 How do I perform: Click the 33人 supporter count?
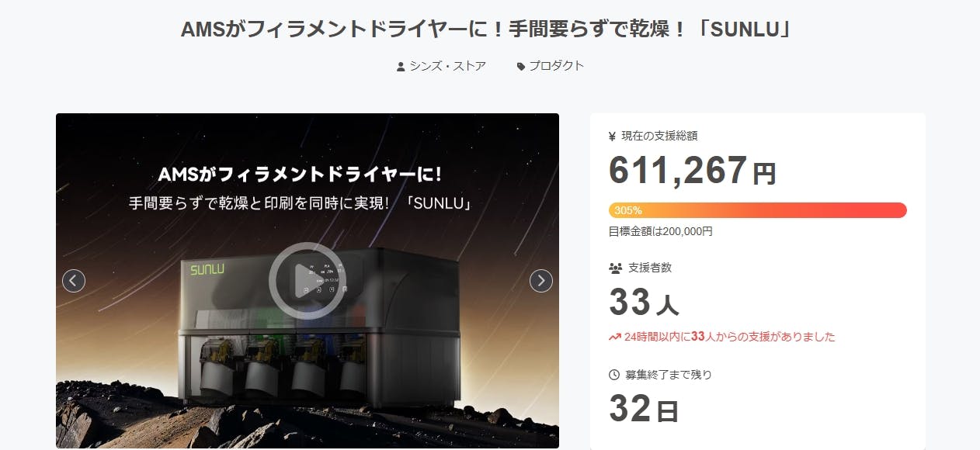644,303
